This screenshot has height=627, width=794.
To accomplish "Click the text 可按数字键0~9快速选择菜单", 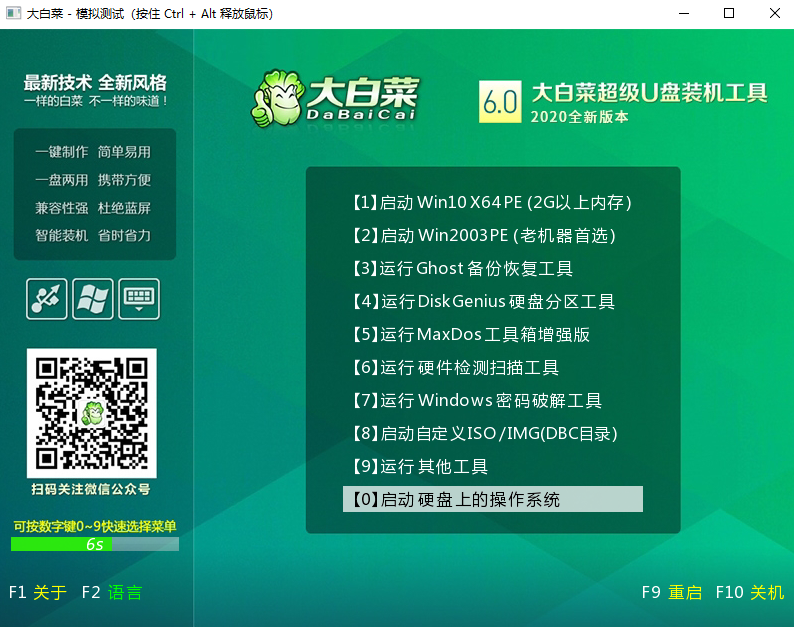I will 95,526.
